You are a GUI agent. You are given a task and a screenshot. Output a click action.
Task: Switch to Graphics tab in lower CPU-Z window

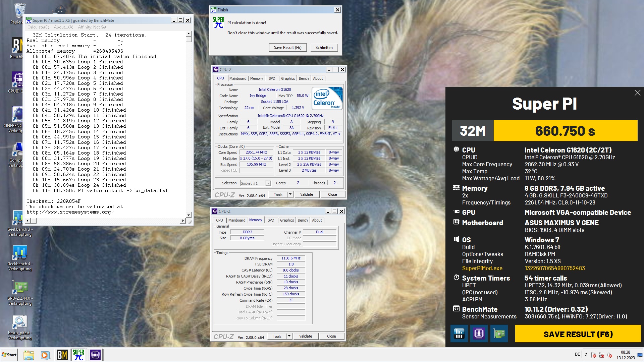[x=287, y=220]
